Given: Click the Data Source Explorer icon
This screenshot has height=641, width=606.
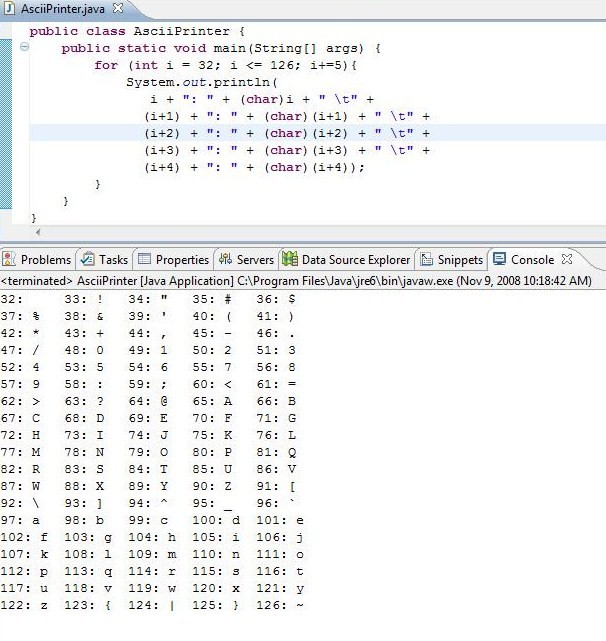Looking at the screenshot, I should coord(290,260).
